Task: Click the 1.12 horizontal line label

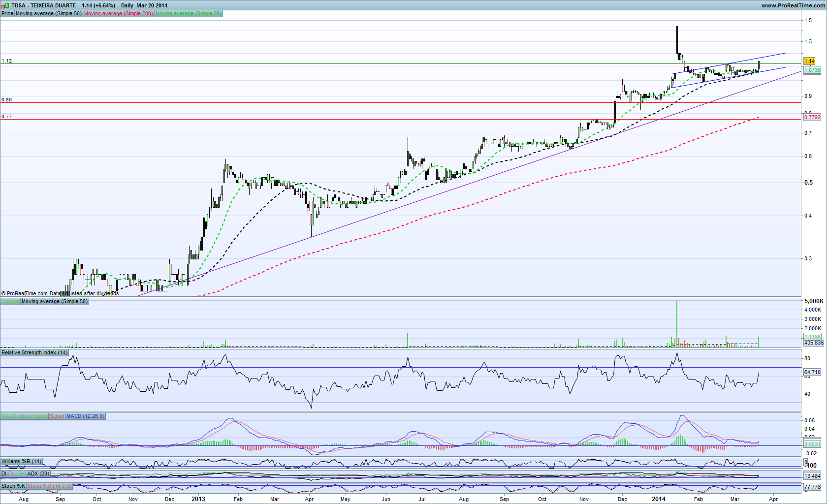Action: click(x=7, y=61)
